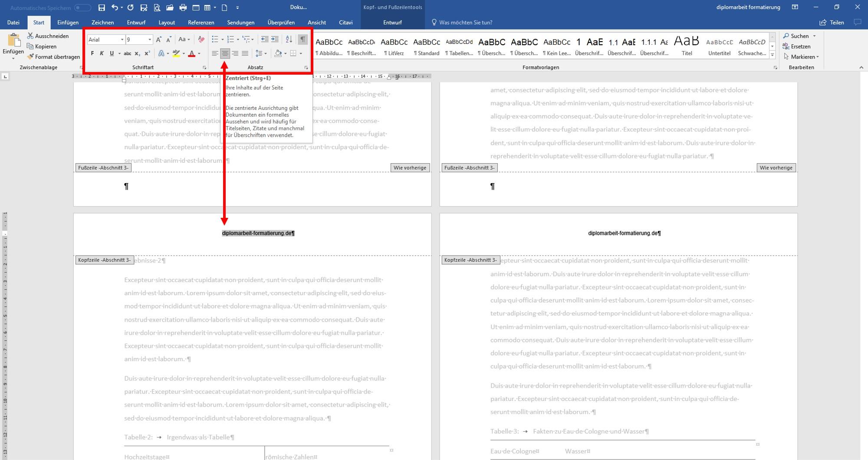
Task: Apply the LitVerz style
Action: tap(394, 46)
